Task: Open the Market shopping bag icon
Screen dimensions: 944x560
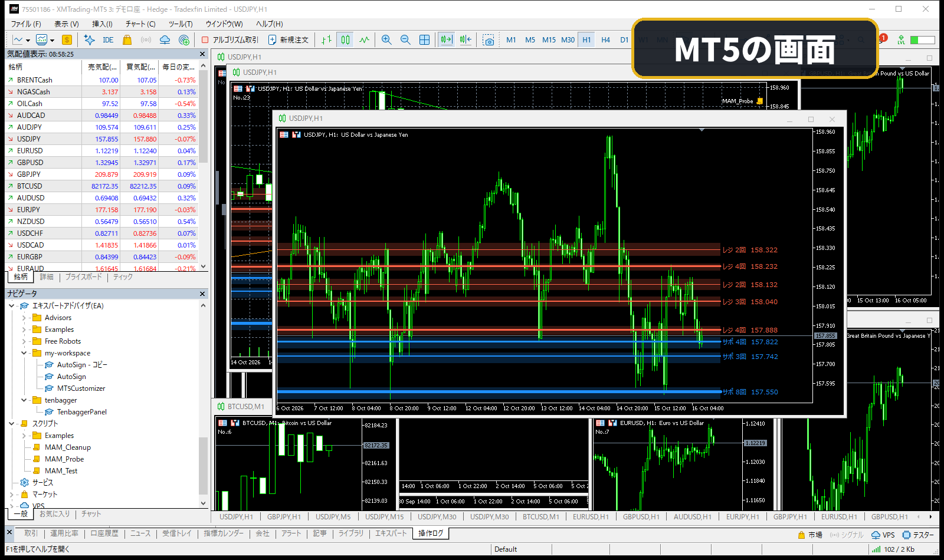Action: point(127,40)
